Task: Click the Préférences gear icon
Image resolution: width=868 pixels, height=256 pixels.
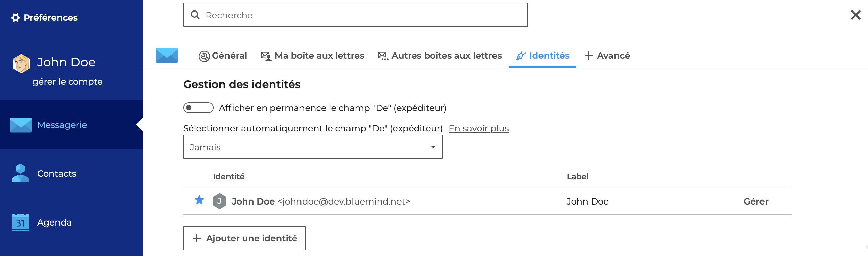Action: 15,18
